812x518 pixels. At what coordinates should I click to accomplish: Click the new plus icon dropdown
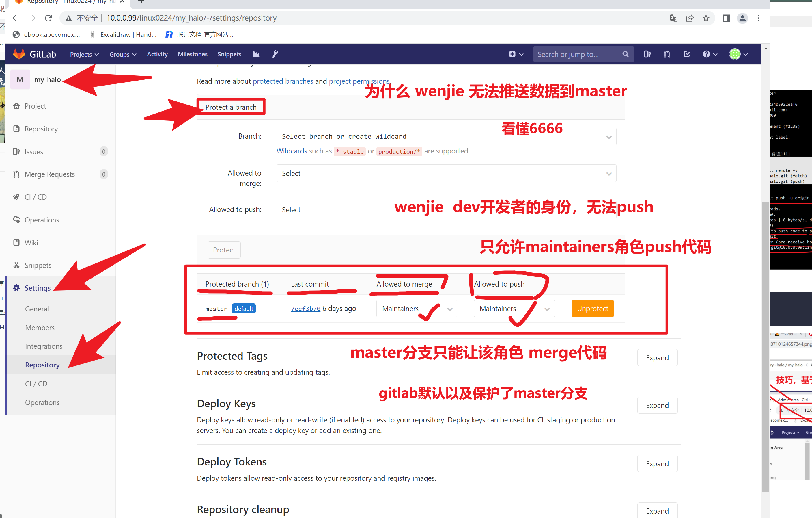click(x=516, y=54)
